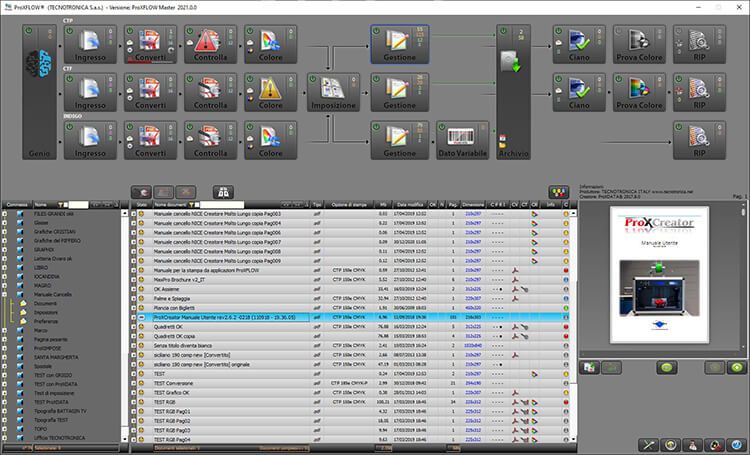
Task: Open the INDIGO row Controlla module
Action: point(210,140)
